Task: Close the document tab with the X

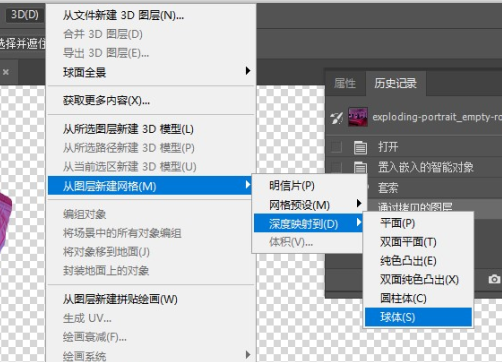Action: click(x=6, y=72)
